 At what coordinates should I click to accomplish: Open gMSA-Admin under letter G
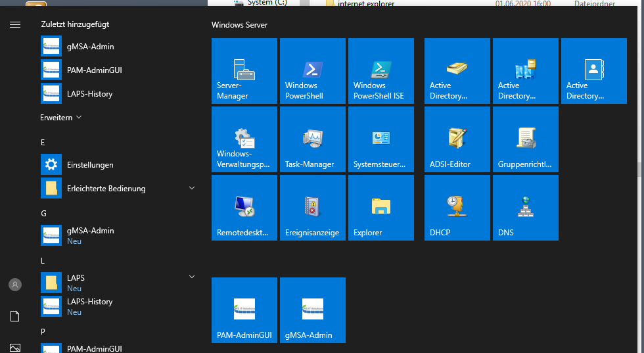pyautogui.click(x=118, y=235)
